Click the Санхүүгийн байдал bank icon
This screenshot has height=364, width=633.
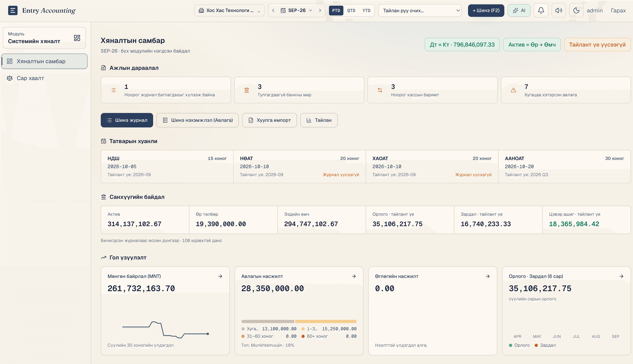tap(104, 197)
